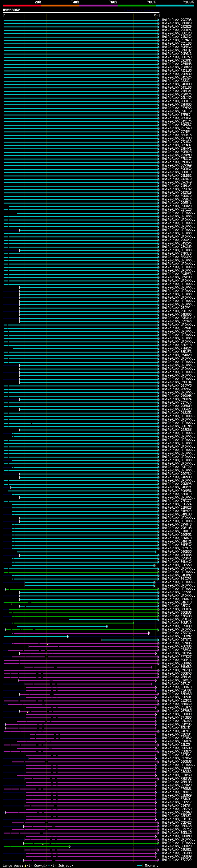
Task: Select the UniRef100_P78937 label
Action: coord(177,650)
